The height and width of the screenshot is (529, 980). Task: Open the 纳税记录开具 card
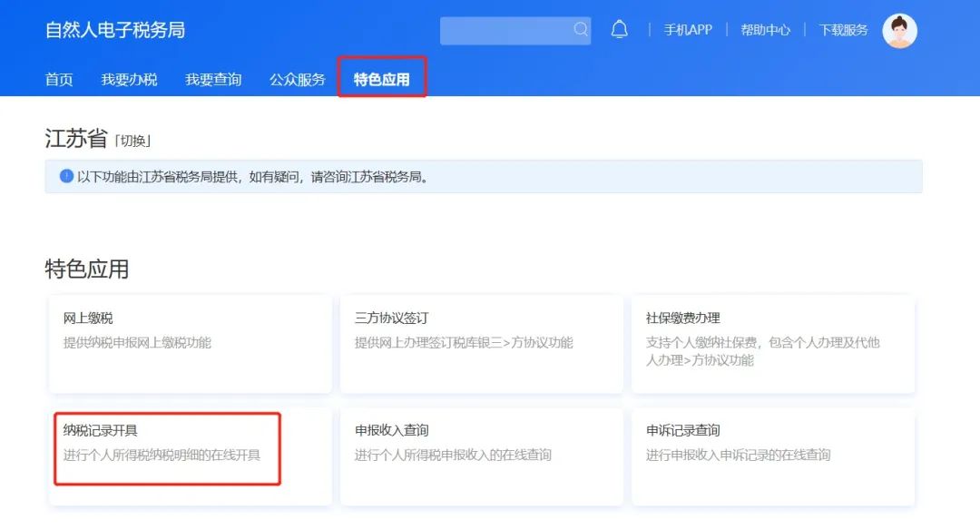[190, 456]
